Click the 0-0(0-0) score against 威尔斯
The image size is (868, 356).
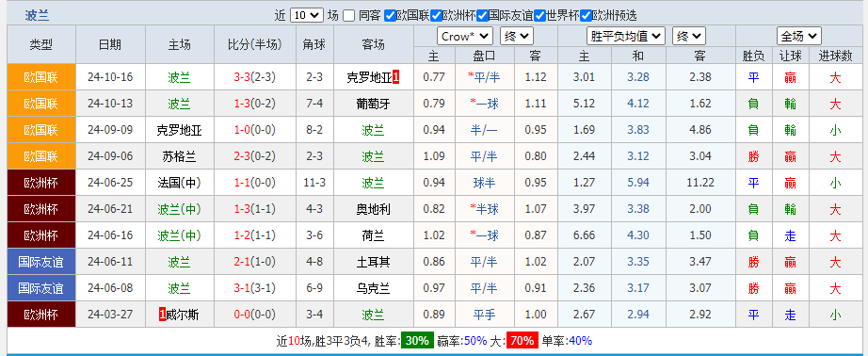[x=254, y=315]
